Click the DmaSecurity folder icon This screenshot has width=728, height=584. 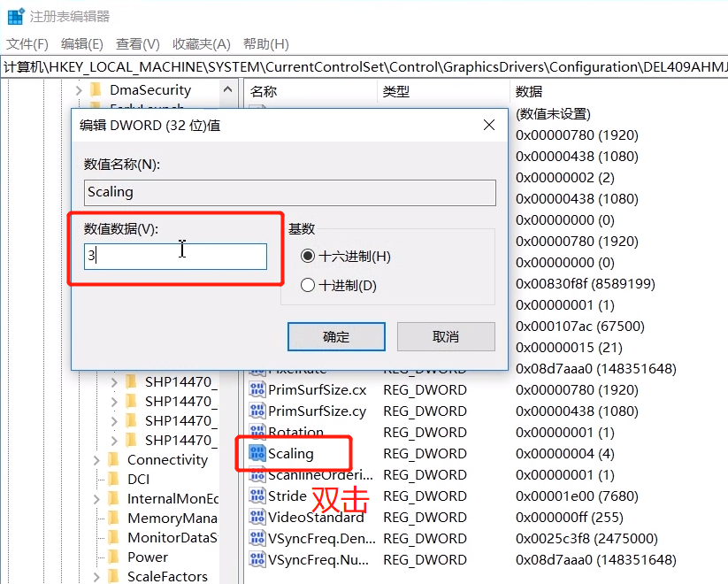(x=97, y=89)
